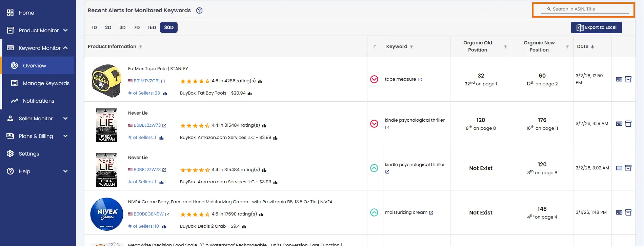
Task: Select the 15D time range tab
Action: tap(152, 27)
